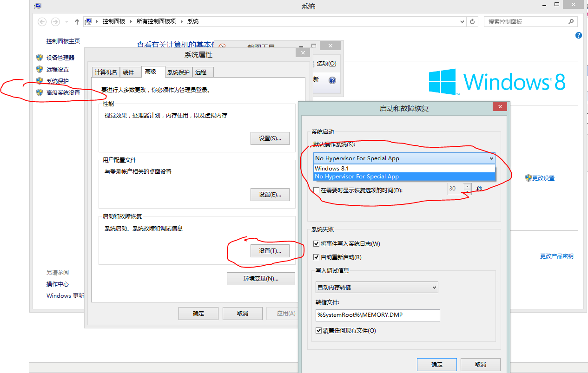Click the 30 seconds value field
Image resolution: width=588 pixels, height=373 pixels.
456,189
